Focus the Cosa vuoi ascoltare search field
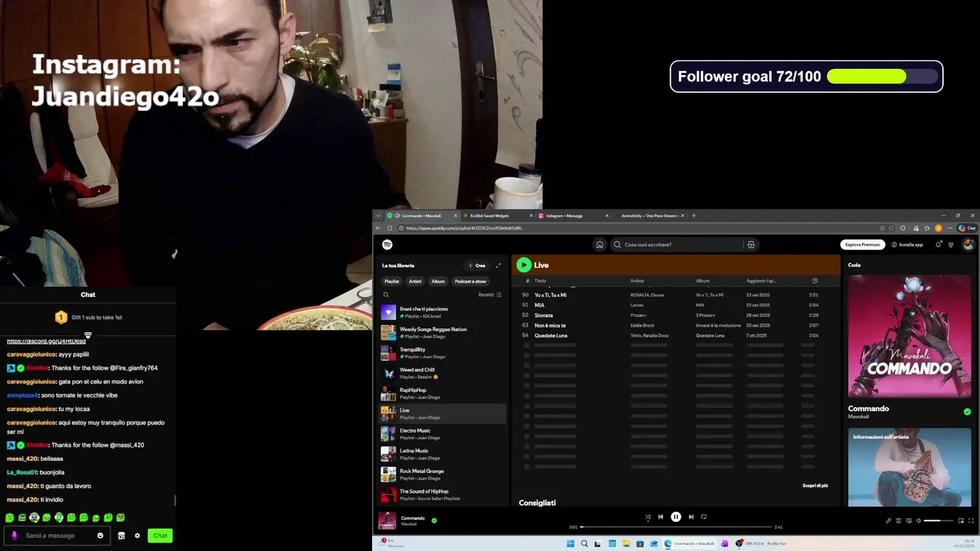 click(678, 245)
